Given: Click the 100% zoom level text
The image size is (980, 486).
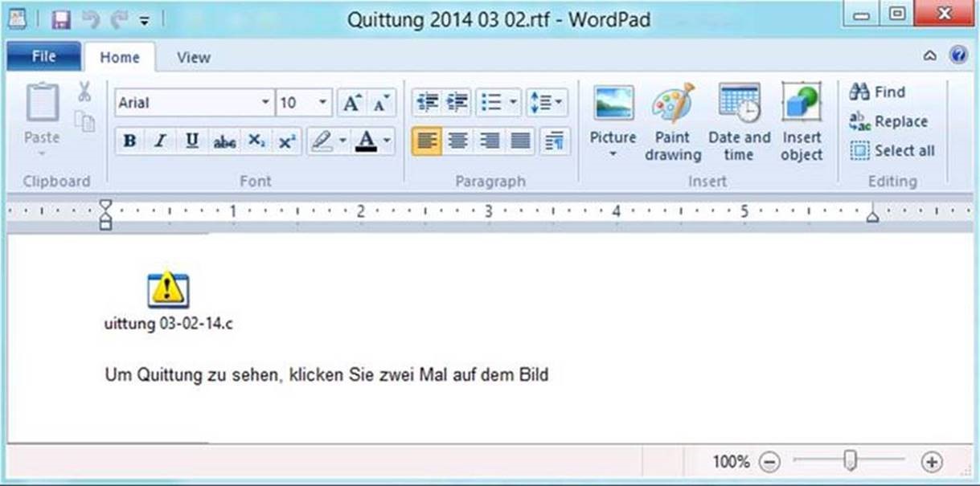Looking at the screenshot, I should point(731,462).
